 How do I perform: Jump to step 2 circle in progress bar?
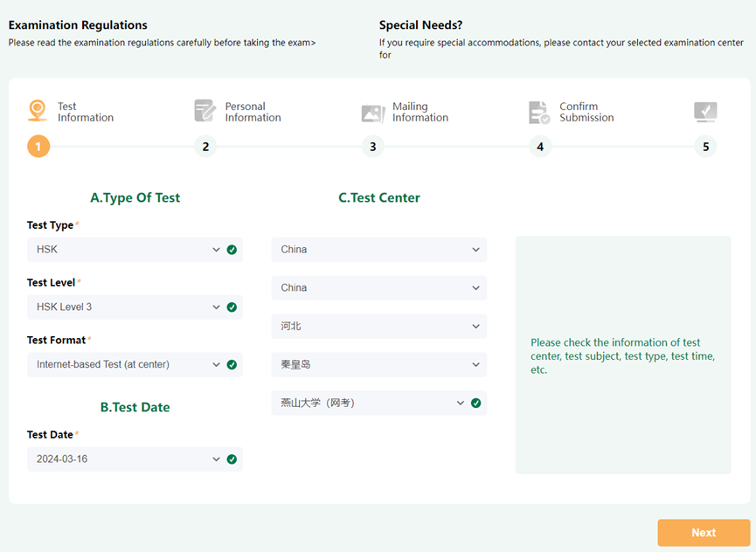point(205,147)
